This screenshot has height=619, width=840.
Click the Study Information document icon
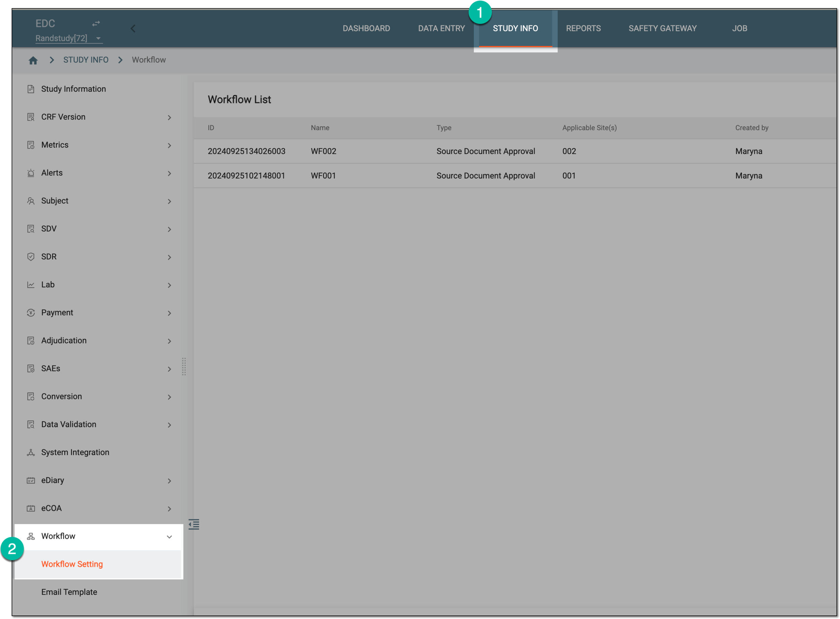point(31,89)
